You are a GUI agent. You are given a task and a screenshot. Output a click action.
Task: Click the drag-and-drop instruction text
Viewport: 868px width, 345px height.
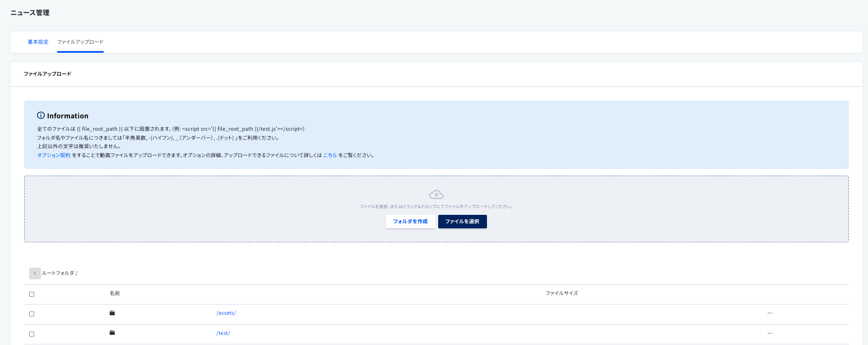click(x=437, y=206)
